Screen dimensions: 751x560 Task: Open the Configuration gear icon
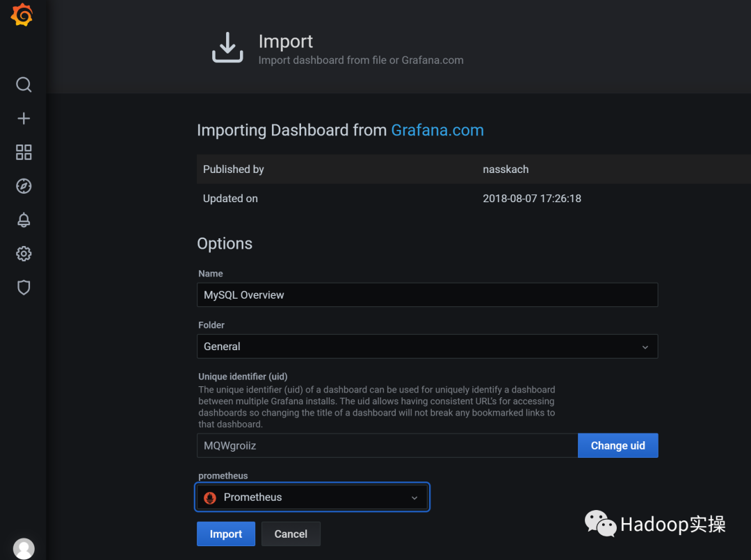coord(24,254)
